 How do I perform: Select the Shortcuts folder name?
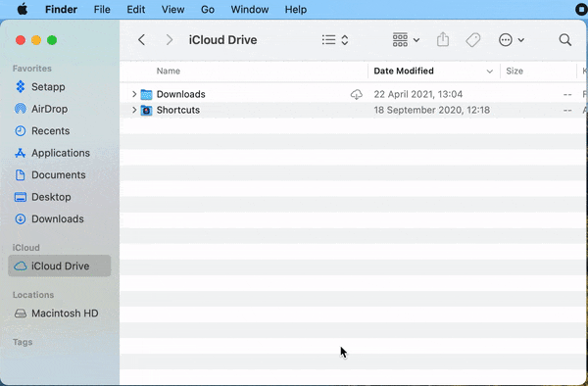[x=178, y=110]
